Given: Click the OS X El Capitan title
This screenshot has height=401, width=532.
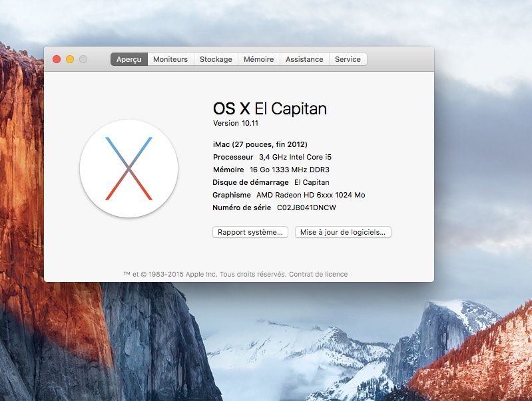Looking at the screenshot, I should pyautogui.click(x=270, y=108).
